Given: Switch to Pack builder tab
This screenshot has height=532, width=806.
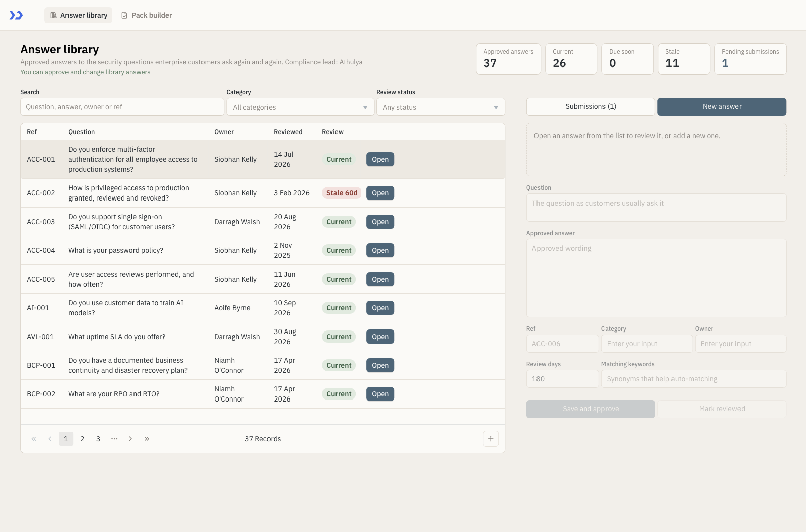Looking at the screenshot, I should coord(147,15).
